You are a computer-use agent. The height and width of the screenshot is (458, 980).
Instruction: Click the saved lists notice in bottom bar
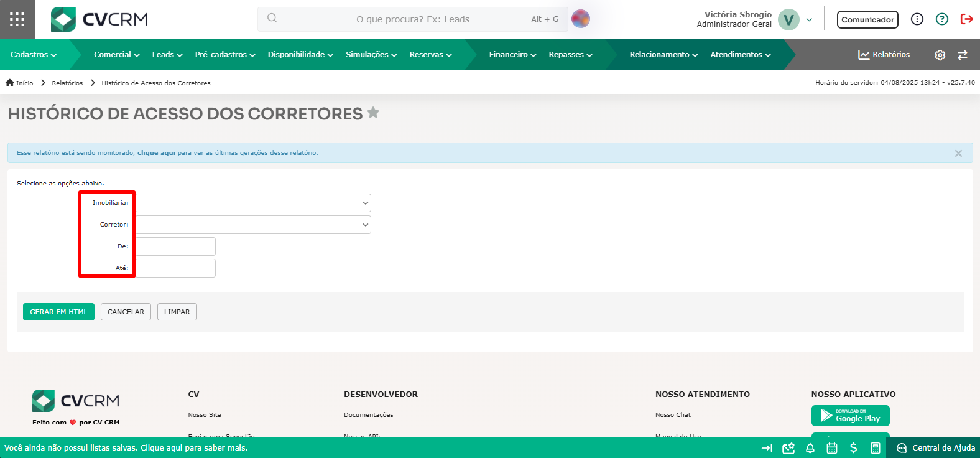point(126,448)
